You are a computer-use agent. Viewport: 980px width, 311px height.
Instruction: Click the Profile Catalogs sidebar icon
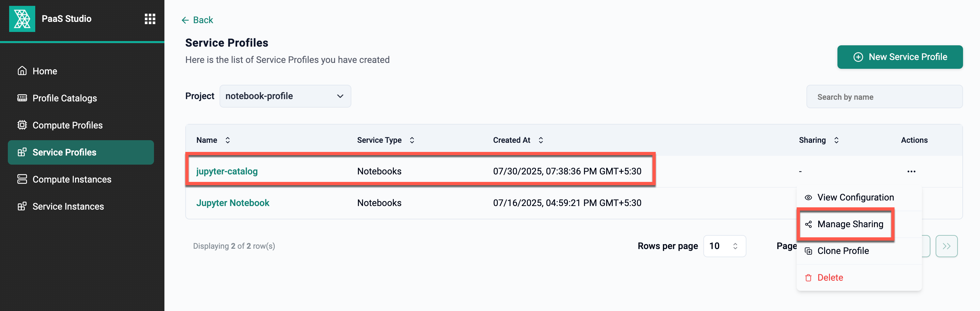22,98
